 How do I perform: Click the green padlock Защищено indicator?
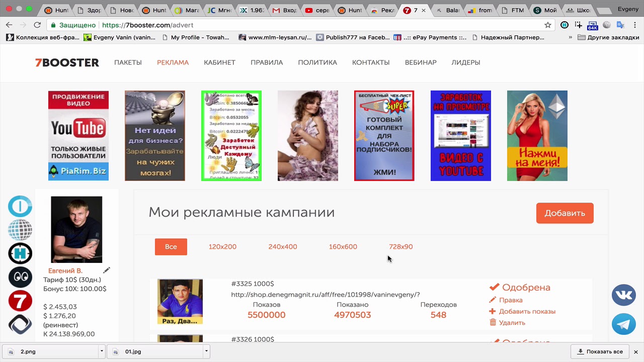73,25
